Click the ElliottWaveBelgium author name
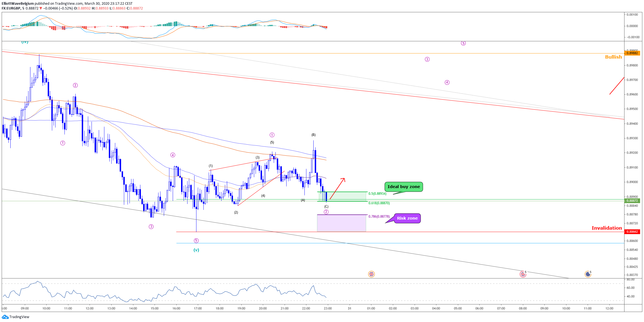Viewport: 644px width, 322px height. coord(18,4)
